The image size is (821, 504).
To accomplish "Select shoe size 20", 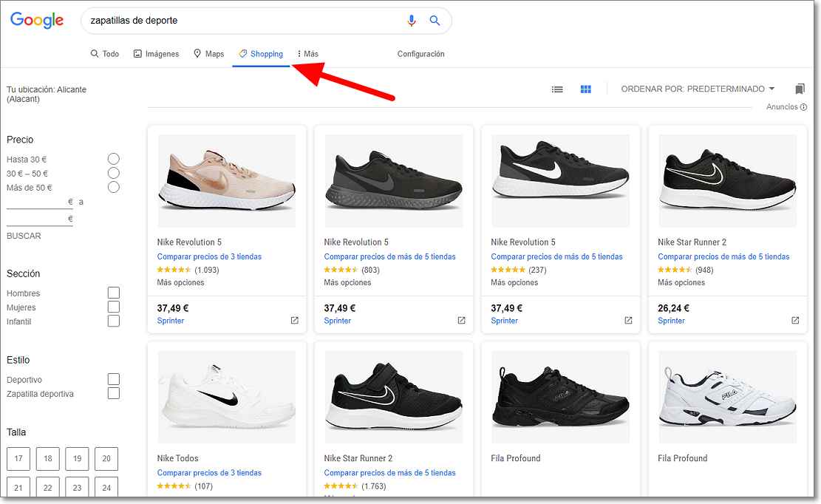I will (106, 459).
